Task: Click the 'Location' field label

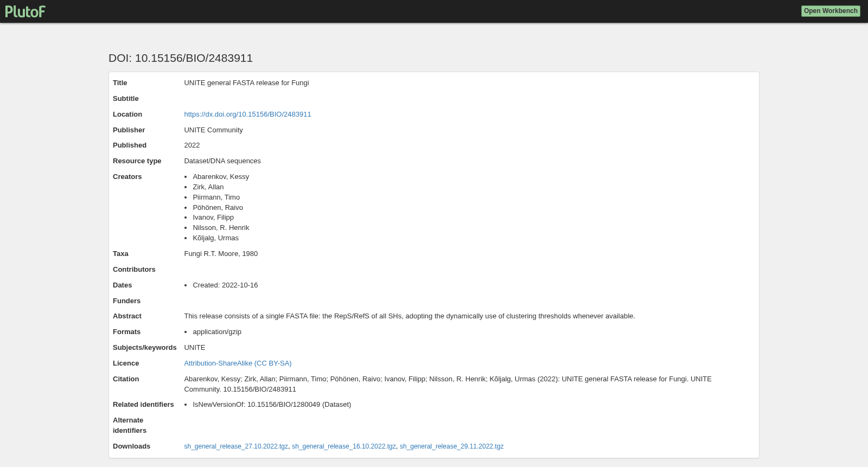Action: (x=127, y=114)
